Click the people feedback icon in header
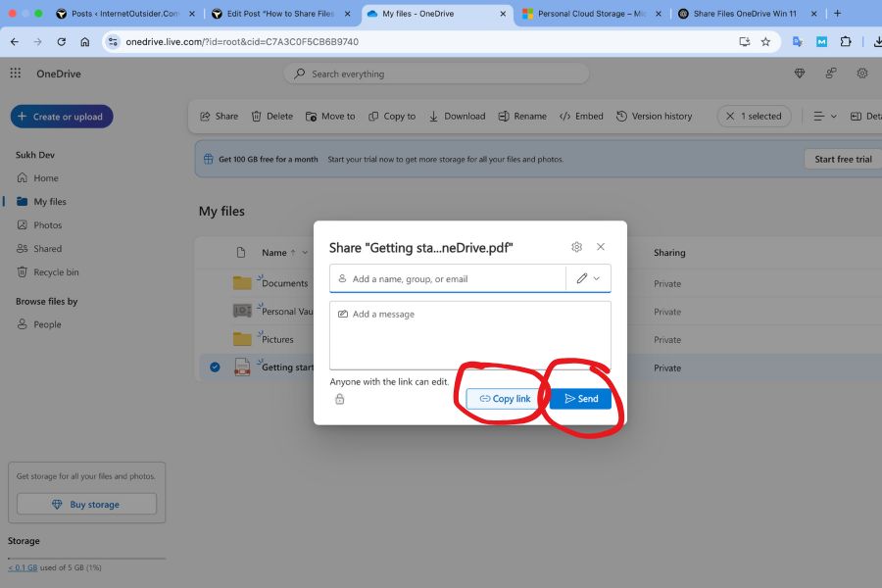 [831, 73]
